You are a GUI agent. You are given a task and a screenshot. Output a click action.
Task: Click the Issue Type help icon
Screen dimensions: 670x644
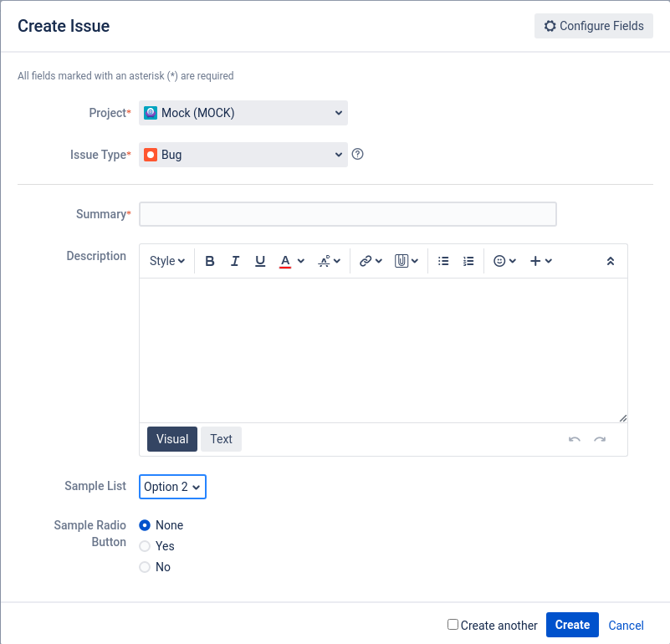pos(358,154)
